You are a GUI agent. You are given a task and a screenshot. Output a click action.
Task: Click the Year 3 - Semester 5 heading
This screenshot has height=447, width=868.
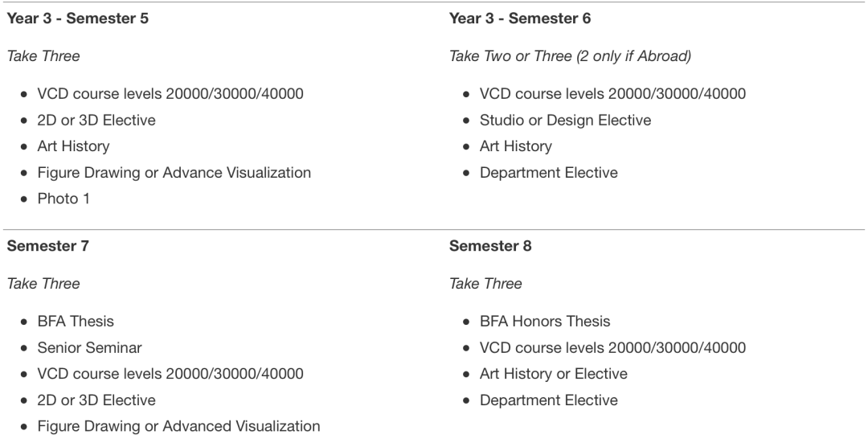77,18
